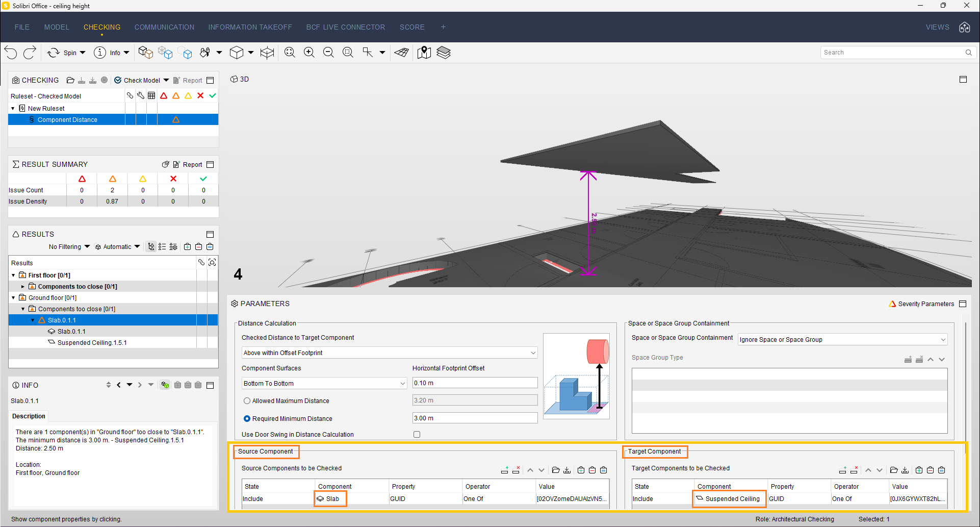Click the dashed remove-from-basket cube icon
Image resolution: width=980 pixels, height=527 pixels.
click(x=185, y=53)
